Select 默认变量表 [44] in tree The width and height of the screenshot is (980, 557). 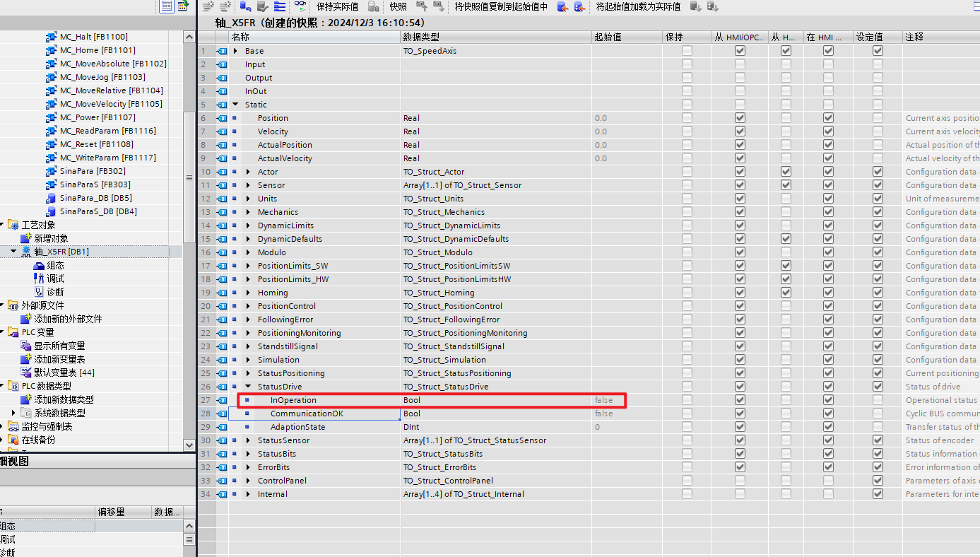tap(64, 373)
